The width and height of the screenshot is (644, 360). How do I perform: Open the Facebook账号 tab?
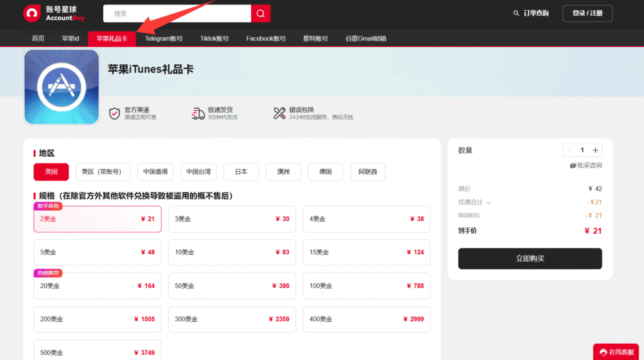pos(266,38)
